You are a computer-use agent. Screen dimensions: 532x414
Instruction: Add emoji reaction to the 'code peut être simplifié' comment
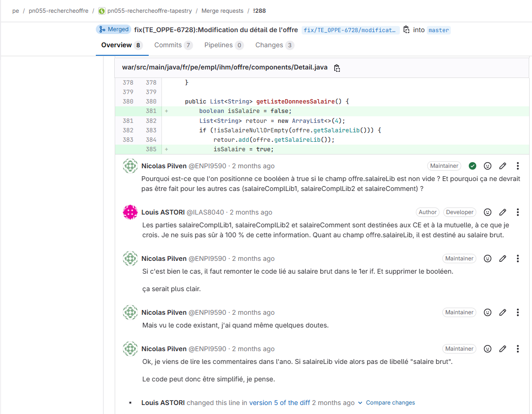[x=487, y=348]
